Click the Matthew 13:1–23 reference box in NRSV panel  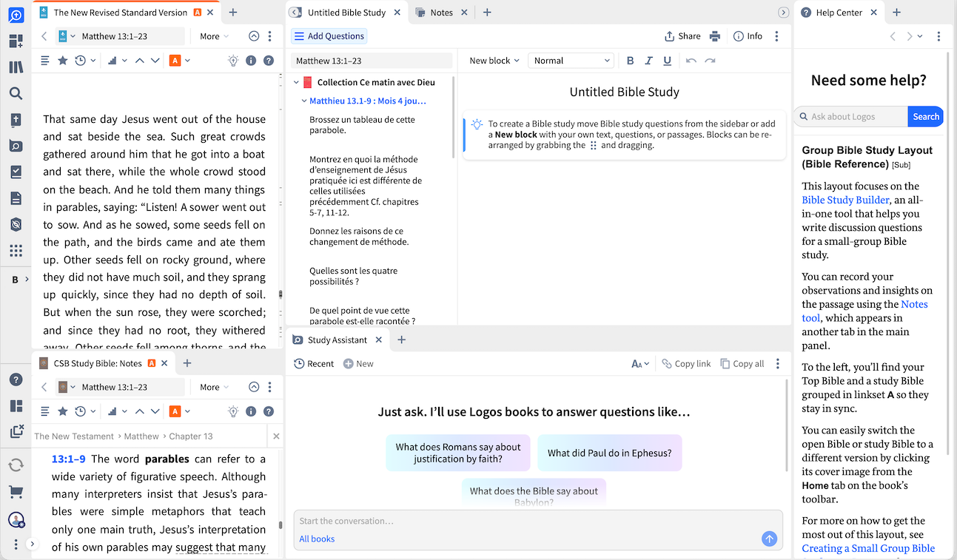click(x=121, y=36)
